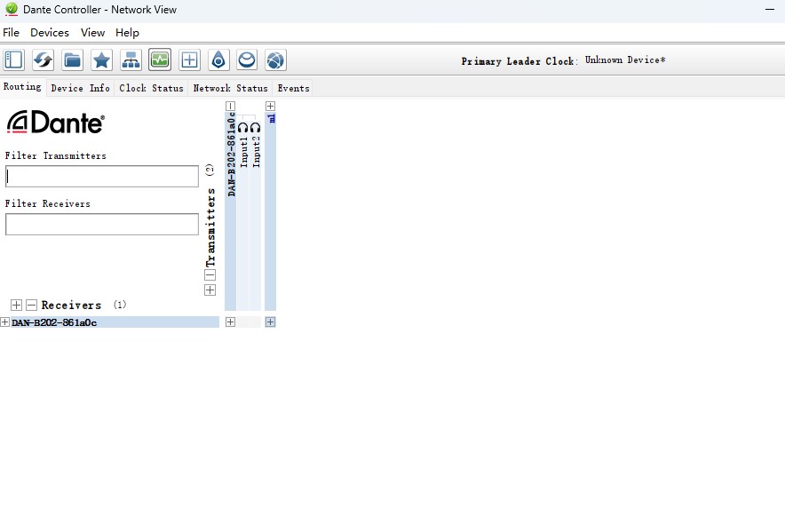Expand all Receivers with the plus box
The height and width of the screenshot is (532, 785).
coord(17,305)
